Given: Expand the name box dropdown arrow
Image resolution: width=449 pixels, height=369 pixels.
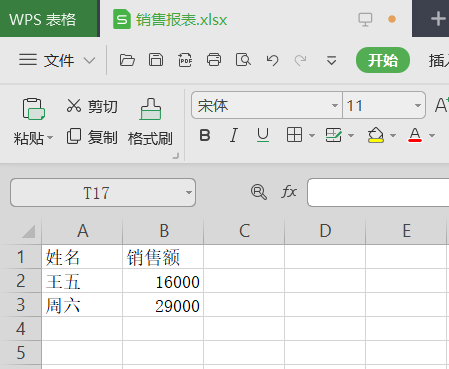Looking at the screenshot, I should tap(189, 193).
